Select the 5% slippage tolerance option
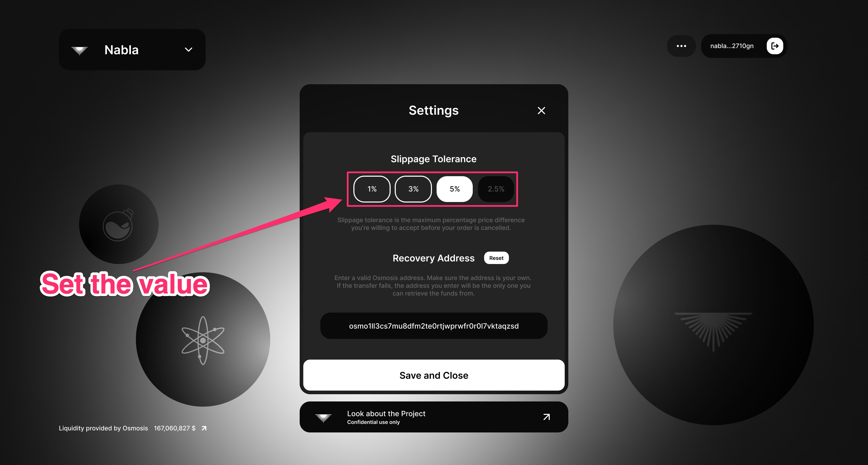 pos(454,188)
